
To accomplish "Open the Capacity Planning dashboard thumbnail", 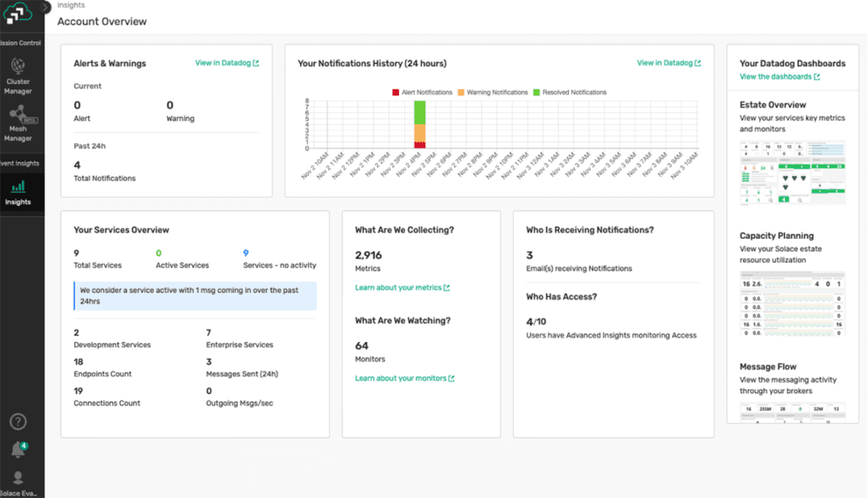I will [792, 303].
